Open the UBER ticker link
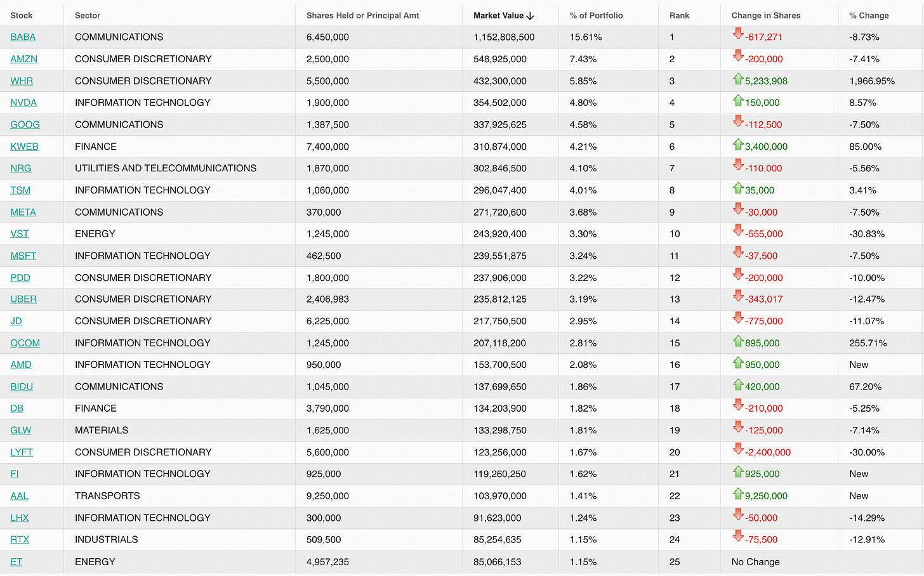The height and width of the screenshot is (576, 924). 23,299
